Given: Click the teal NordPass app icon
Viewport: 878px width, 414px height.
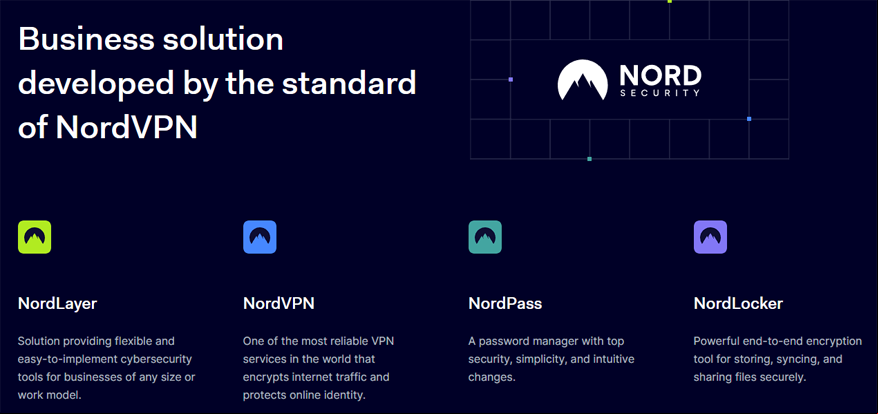Looking at the screenshot, I should 485,237.
